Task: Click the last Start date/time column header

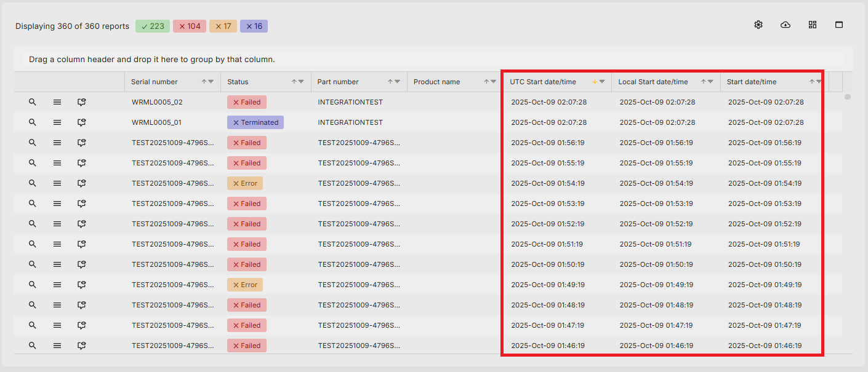Action: tap(752, 82)
